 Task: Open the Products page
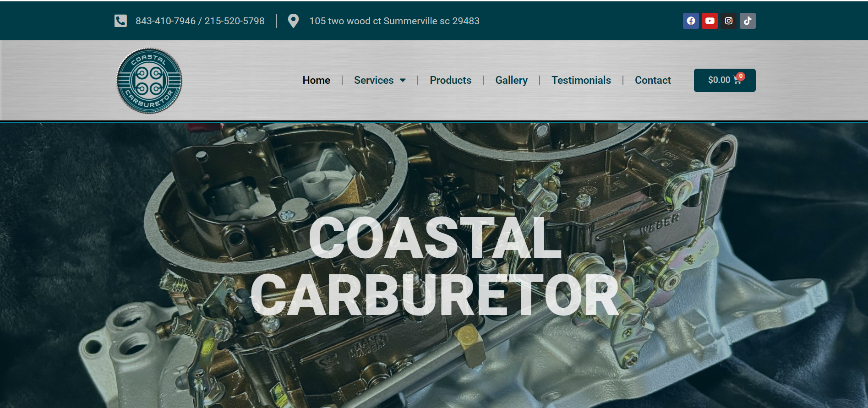(x=450, y=80)
